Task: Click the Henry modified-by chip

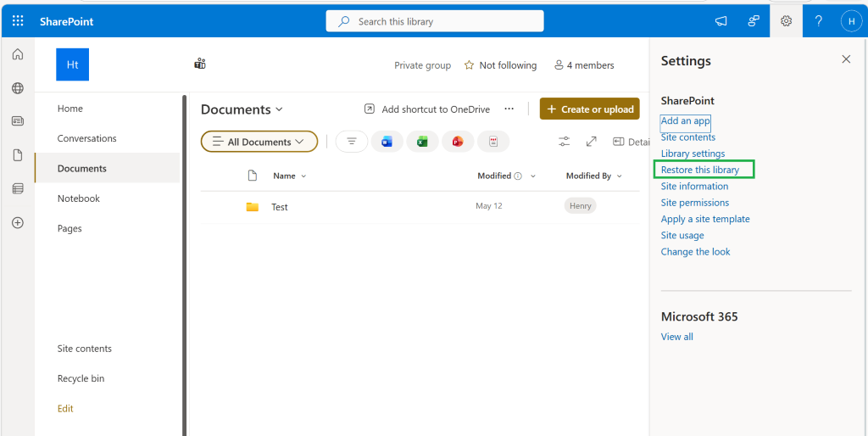Action: [x=580, y=206]
